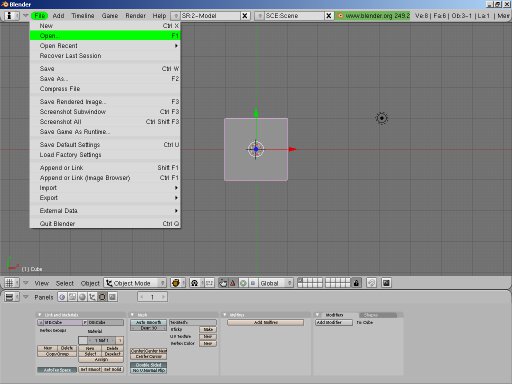Click the Center Cursor button

pos(148,357)
